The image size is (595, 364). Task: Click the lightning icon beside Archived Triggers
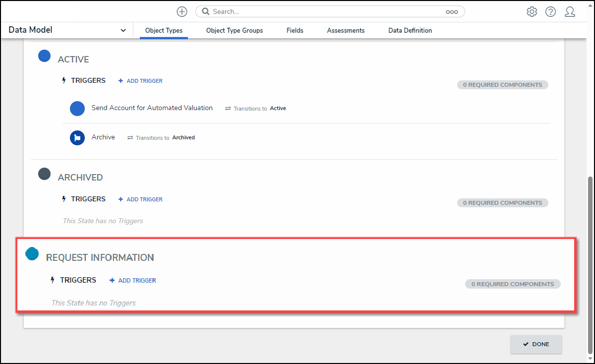pyautogui.click(x=64, y=199)
